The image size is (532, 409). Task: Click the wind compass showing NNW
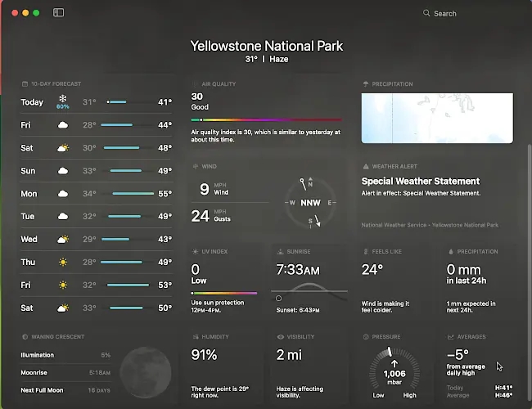[x=310, y=202]
